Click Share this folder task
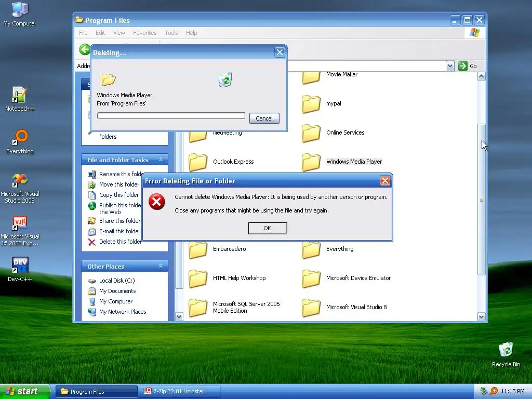The image size is (532, 399). (114, 221)
